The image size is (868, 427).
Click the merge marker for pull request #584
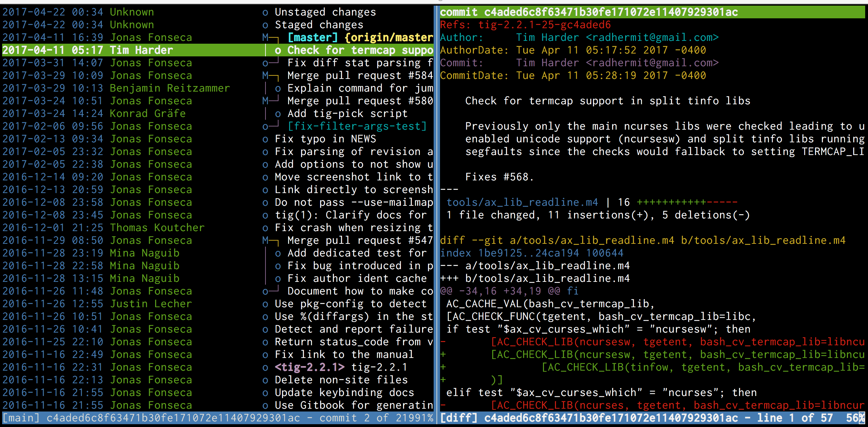(265, 76)
